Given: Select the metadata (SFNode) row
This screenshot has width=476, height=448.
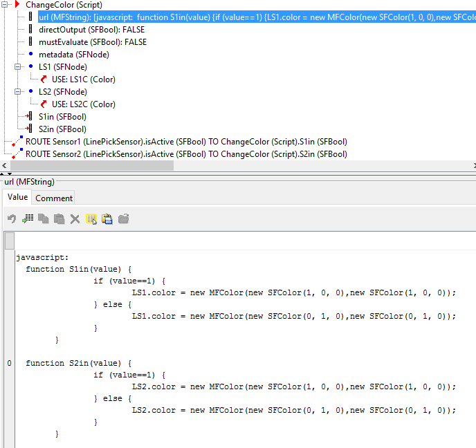Looking at the screenshot, I should click(x=74, y=55).
